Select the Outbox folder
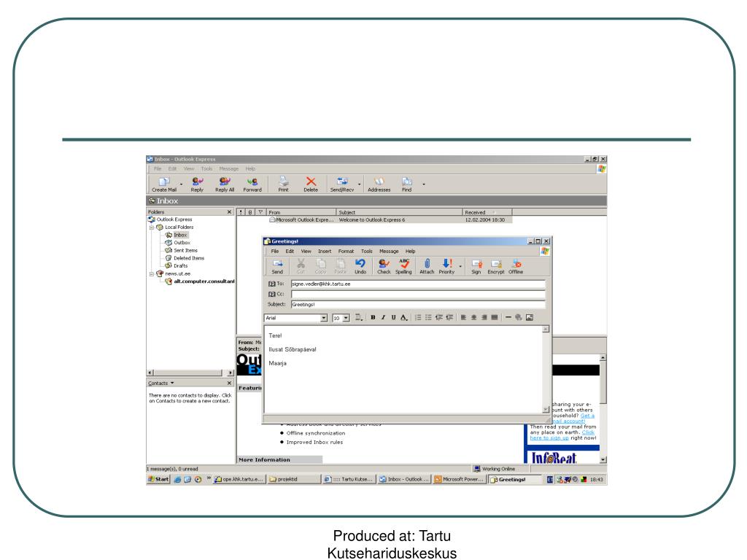 tap(182, 243)
